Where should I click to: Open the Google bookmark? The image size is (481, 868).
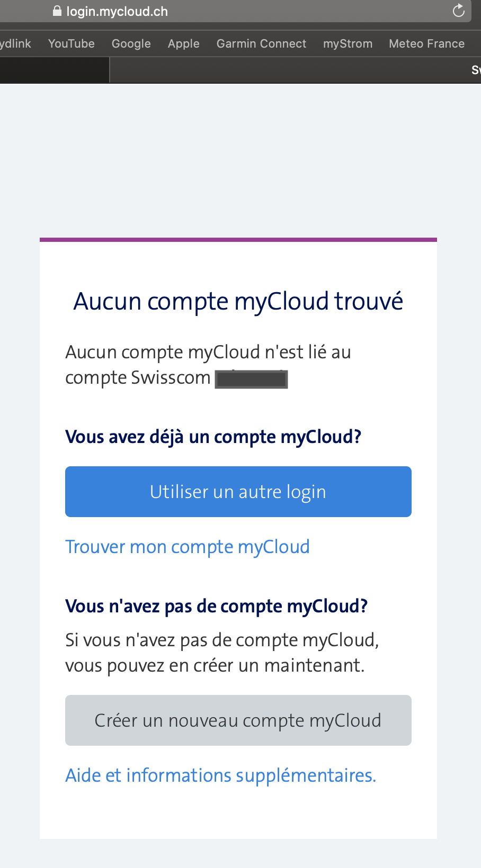point(131,43)
